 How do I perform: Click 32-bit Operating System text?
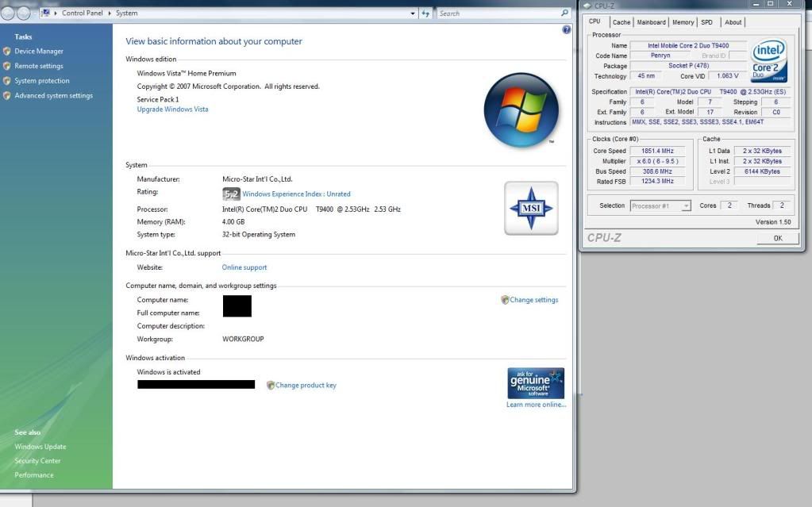pyautogui.click(x=259, y=235)
